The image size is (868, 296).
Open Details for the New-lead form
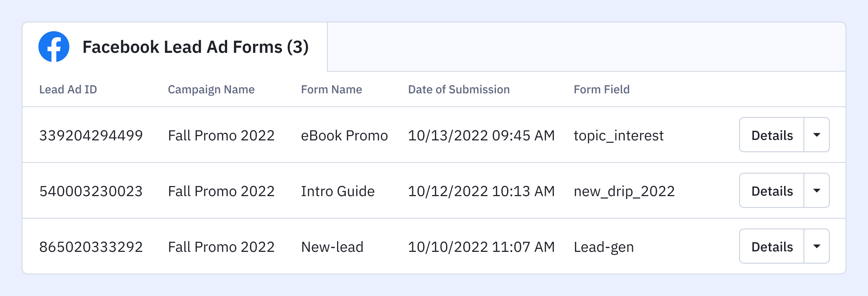[x=772, y=246]
